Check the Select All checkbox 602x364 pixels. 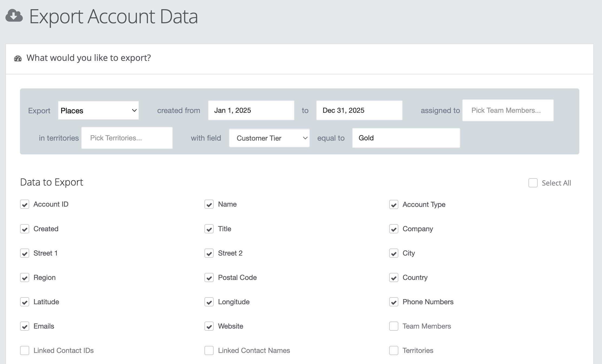[533, 183]
